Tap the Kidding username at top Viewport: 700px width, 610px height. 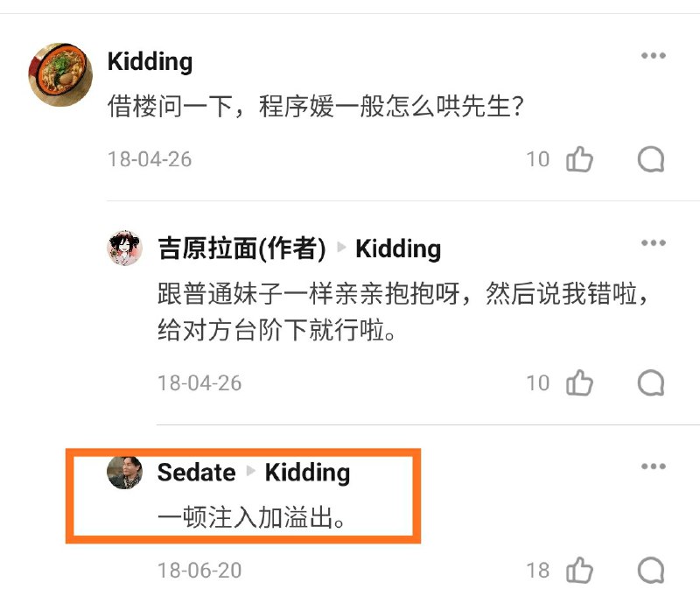150,62
